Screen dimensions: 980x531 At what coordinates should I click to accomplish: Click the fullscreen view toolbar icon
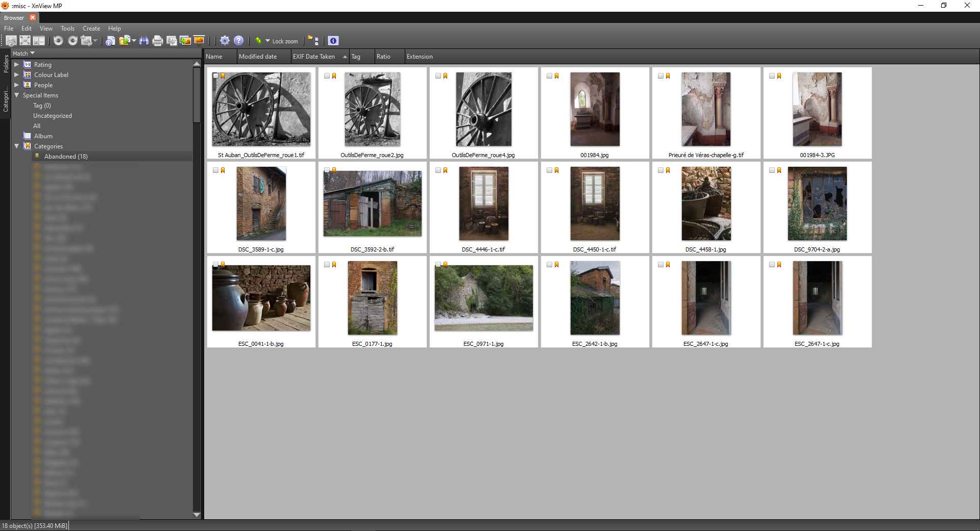point(24,41)
